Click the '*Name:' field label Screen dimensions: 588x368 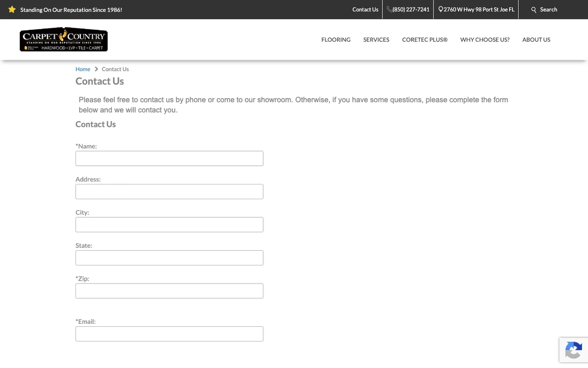tap(86, 146)
